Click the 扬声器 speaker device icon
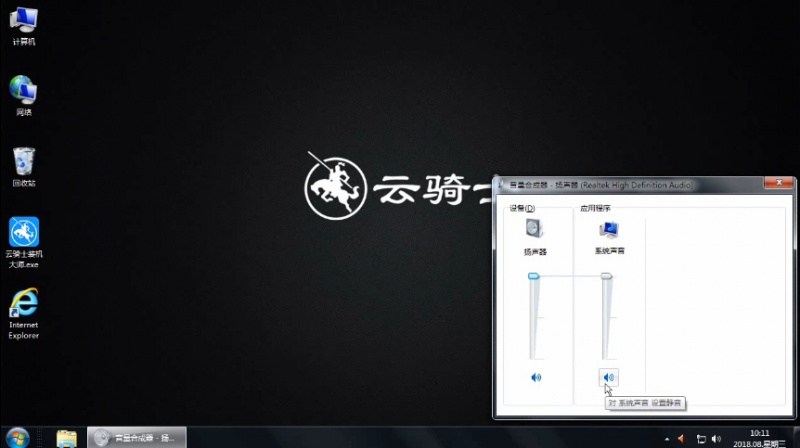Viewport: 800px width, 448px height. tap(534, 228)
